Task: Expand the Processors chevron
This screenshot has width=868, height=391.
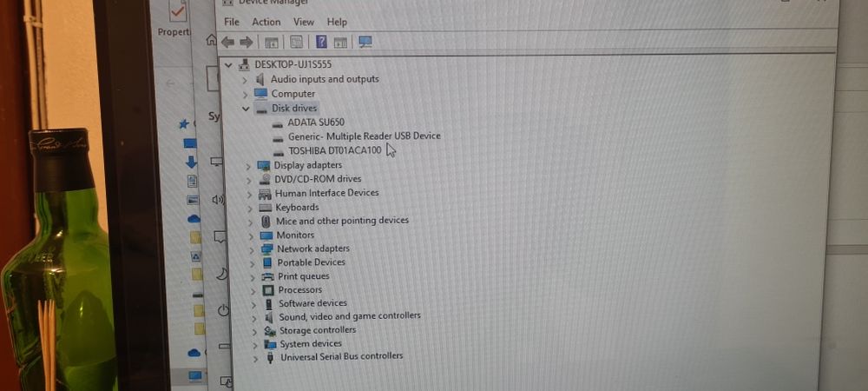Action: 253,291
